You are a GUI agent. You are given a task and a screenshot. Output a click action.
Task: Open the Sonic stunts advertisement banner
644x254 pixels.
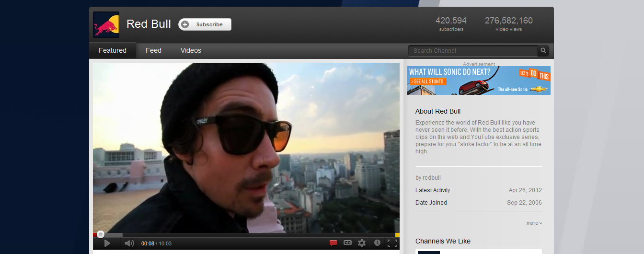click(x=479, y=81)
